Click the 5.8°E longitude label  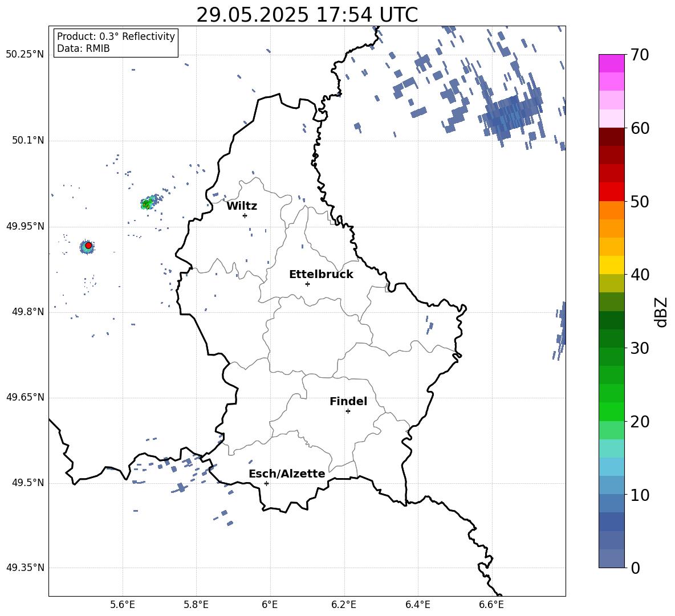[x=196, y=605]
